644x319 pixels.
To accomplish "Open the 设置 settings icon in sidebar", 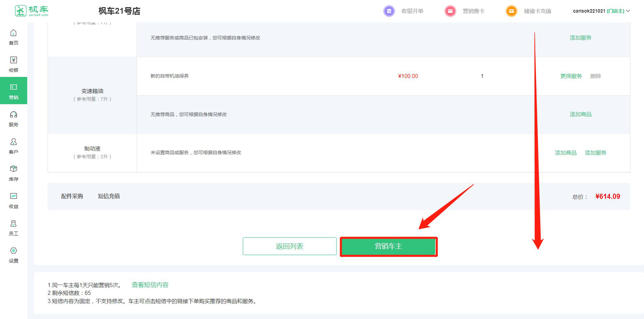I will (14, 251).
